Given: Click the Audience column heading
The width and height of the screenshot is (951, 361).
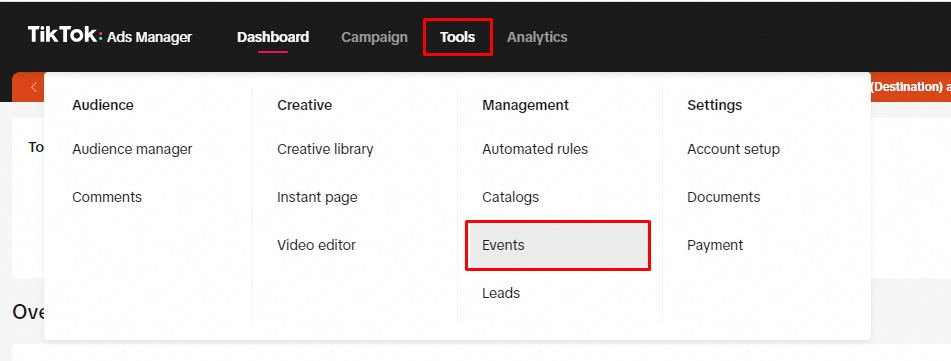Looking at the screenshot, I should click(x=103, y=105).
